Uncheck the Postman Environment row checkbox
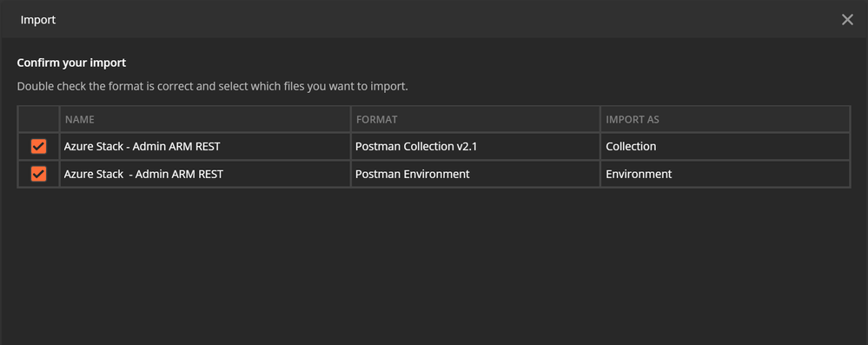This screenshot has height=345, width=868. tap(38, 175)
